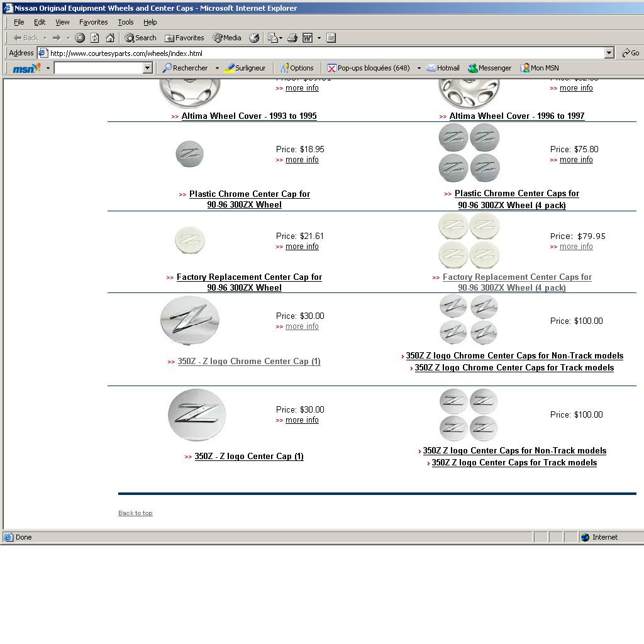Click more info under Price $79.95

[576, 247]
